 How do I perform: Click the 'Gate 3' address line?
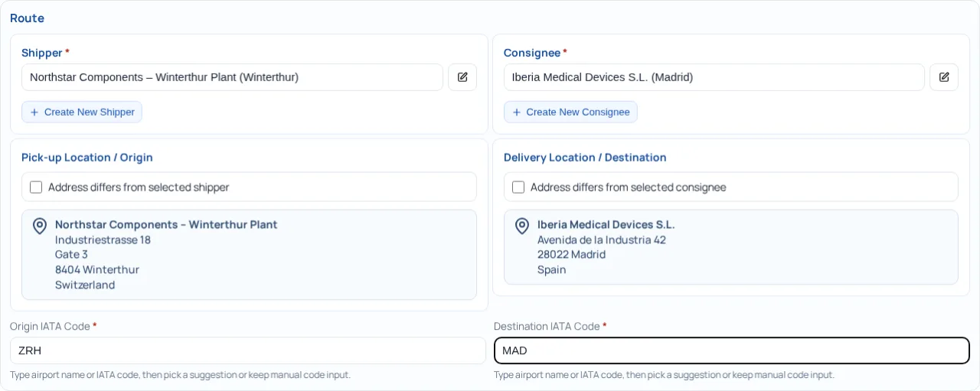[71, 255]
